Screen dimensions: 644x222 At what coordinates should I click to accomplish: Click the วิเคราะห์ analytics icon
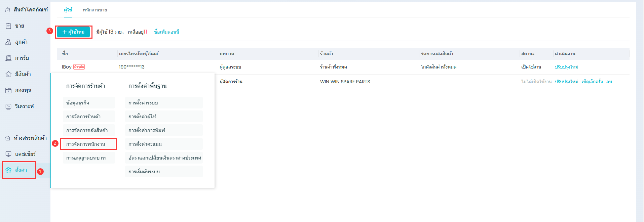[x=8, y=106]
